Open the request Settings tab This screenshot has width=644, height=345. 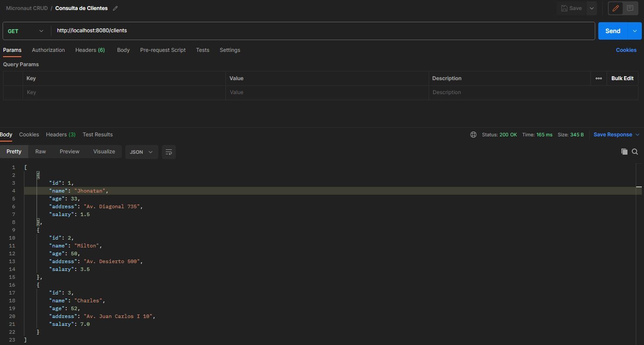tap(230, 50)
